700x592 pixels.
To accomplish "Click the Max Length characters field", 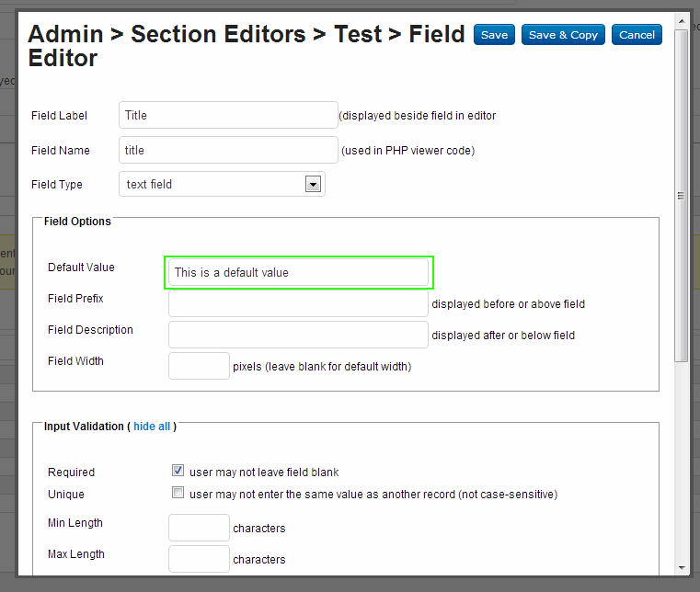I will coord(199,559).
